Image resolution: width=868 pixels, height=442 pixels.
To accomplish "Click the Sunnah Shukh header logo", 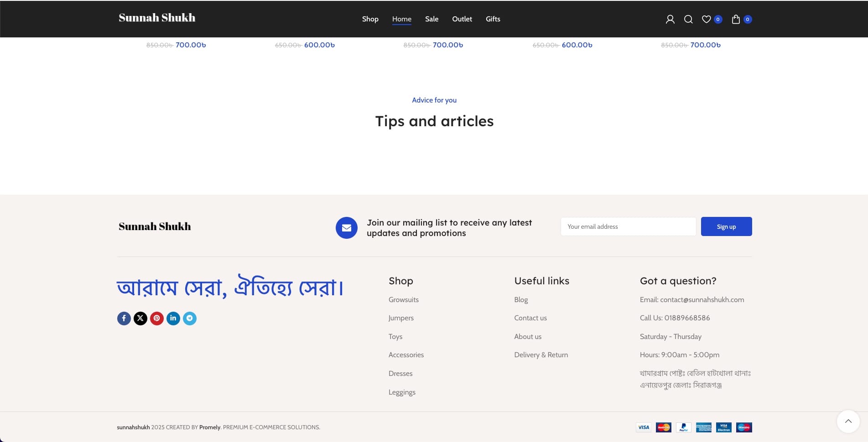I will 157,18.
